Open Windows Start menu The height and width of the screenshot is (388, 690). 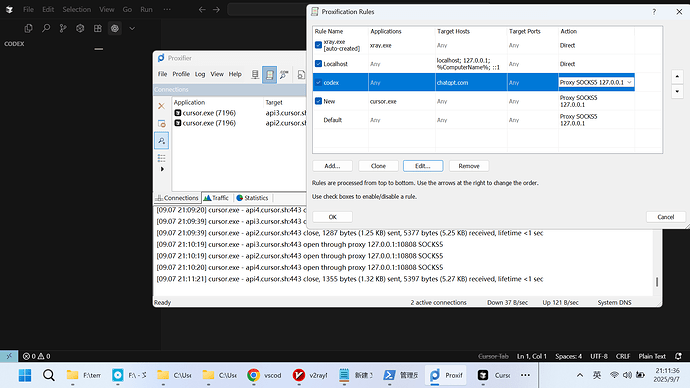click(25, 375)
